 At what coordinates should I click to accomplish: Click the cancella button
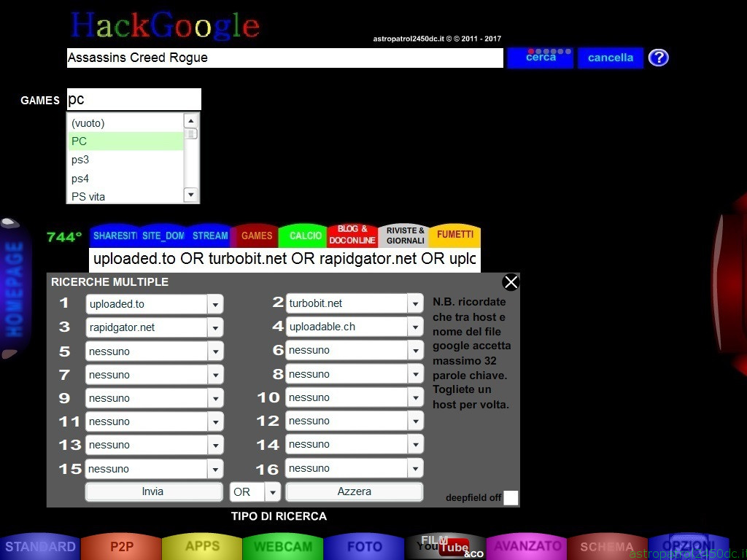tap(611, 58)
